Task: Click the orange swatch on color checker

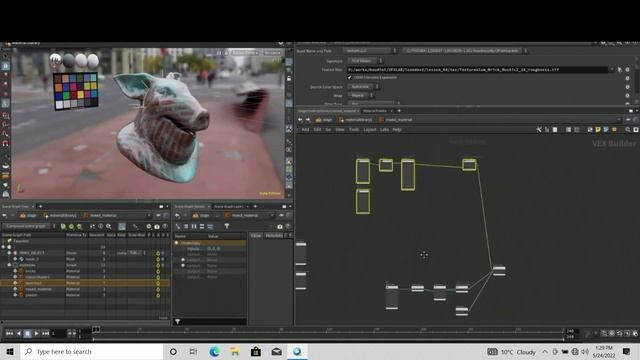Action: point(58,87)
